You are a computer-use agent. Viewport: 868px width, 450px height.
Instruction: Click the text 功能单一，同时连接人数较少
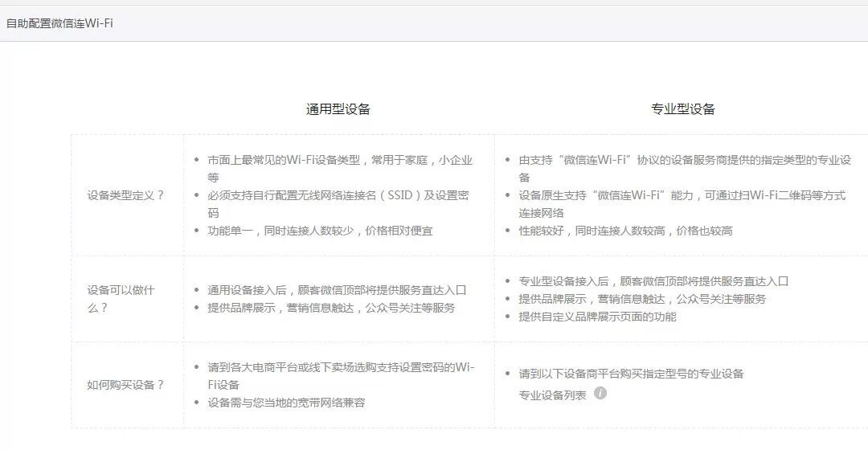click(280, 231)
